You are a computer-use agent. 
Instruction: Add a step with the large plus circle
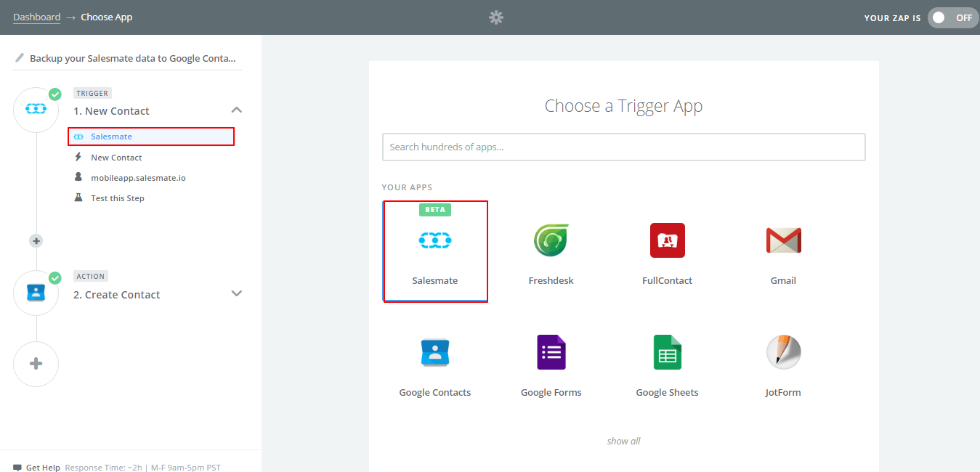[x=36, y=364]
